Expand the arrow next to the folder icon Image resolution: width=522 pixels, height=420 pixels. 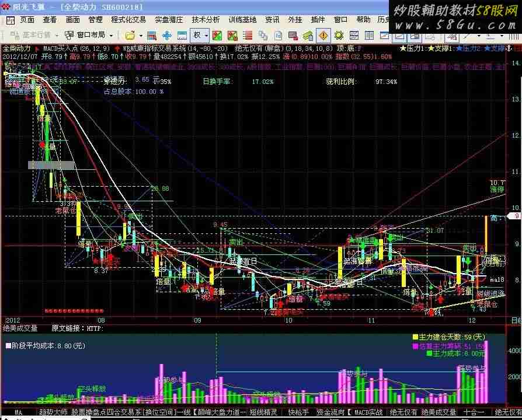point(141,36)
